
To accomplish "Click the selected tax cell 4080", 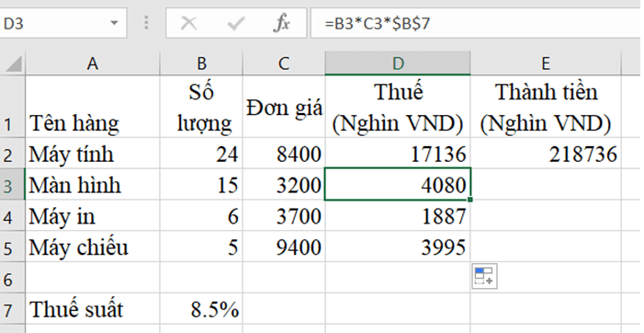I will coord(398,185).
